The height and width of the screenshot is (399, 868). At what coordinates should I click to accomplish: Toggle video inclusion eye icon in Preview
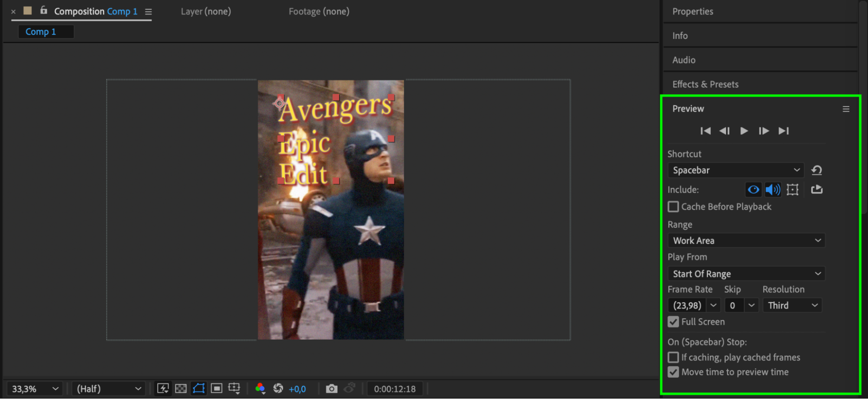pyautogui.click(x=753, y=190)
